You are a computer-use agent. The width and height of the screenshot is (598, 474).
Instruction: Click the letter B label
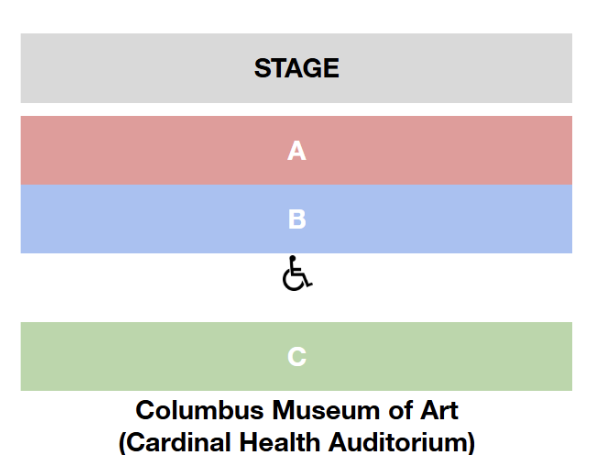(297, 219)
